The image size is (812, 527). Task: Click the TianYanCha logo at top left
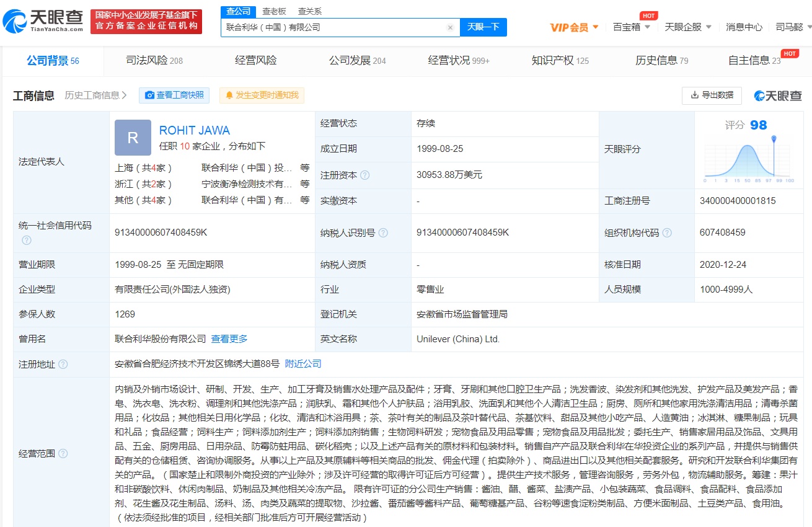click(x=43, y=21)
